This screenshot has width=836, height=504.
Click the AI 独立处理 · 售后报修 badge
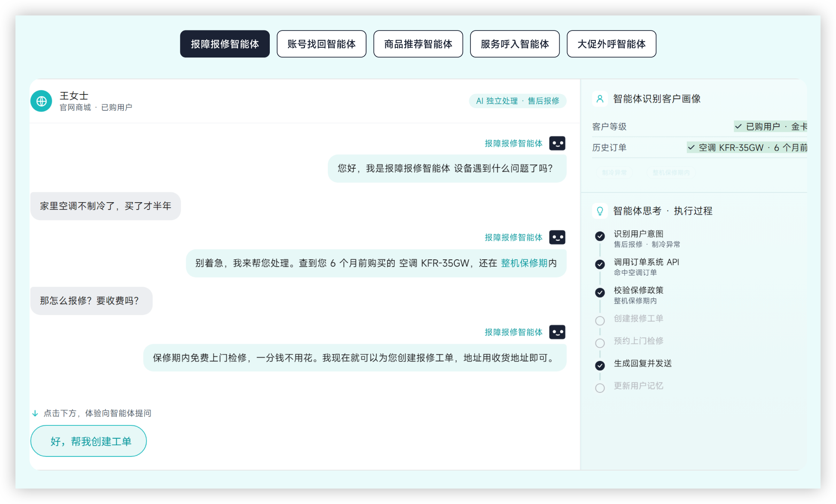518,101
